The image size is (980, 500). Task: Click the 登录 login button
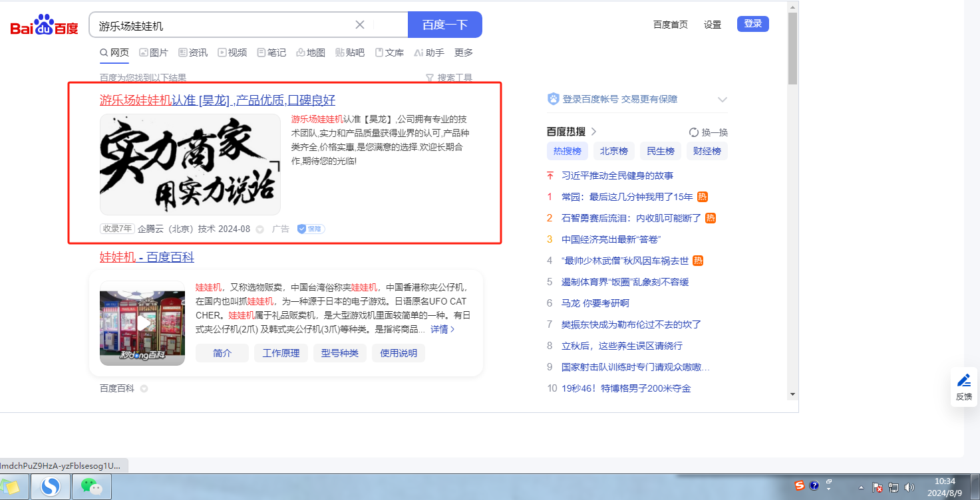pyautogui.click(x=752, y=24)
